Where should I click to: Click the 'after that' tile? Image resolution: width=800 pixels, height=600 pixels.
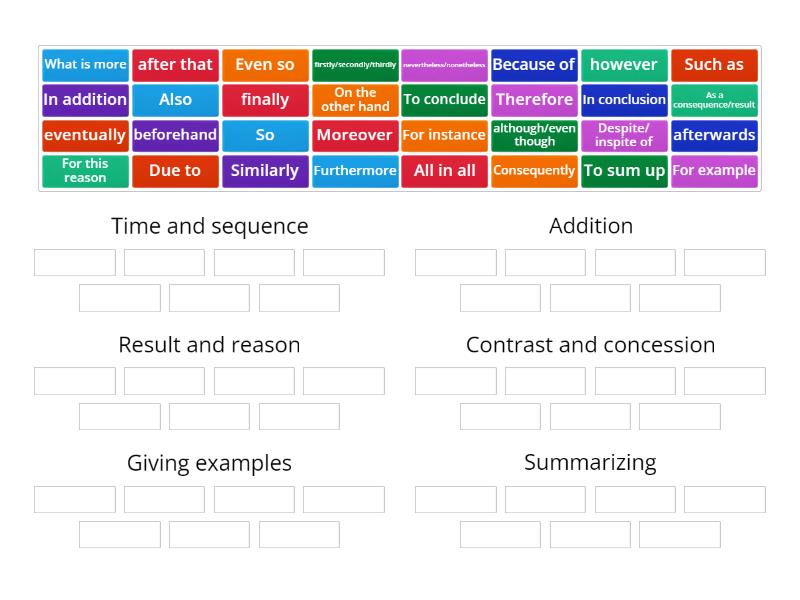(175, 64)
